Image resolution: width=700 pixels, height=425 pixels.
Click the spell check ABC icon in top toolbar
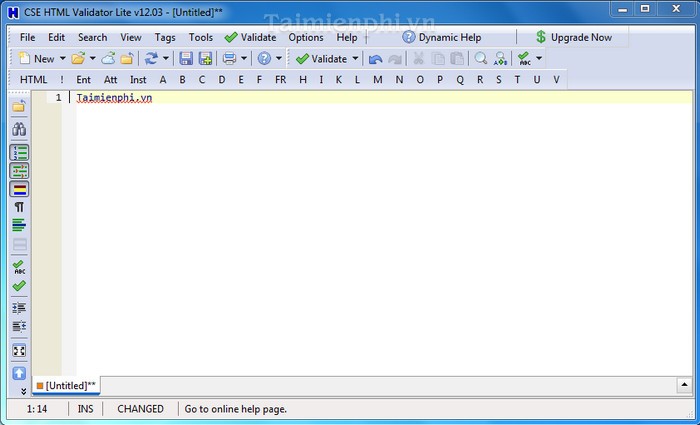click(x=524, y=58)
